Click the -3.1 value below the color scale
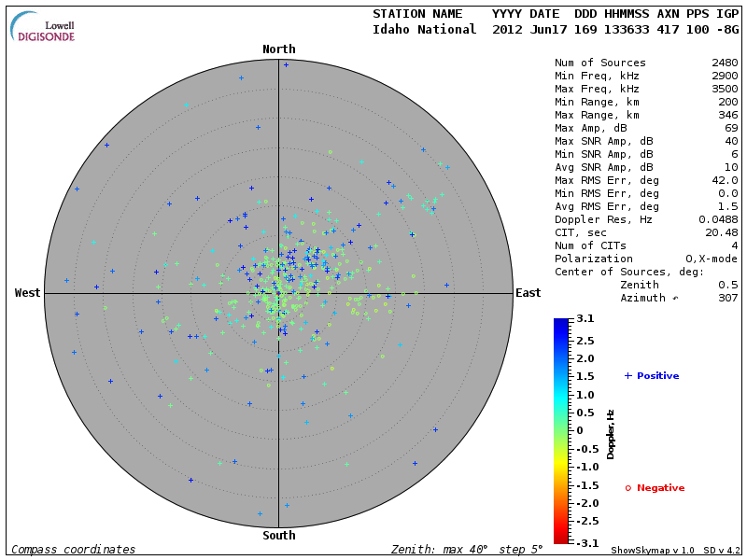Viewport: 747px width, 560px height. click(584, 542)
